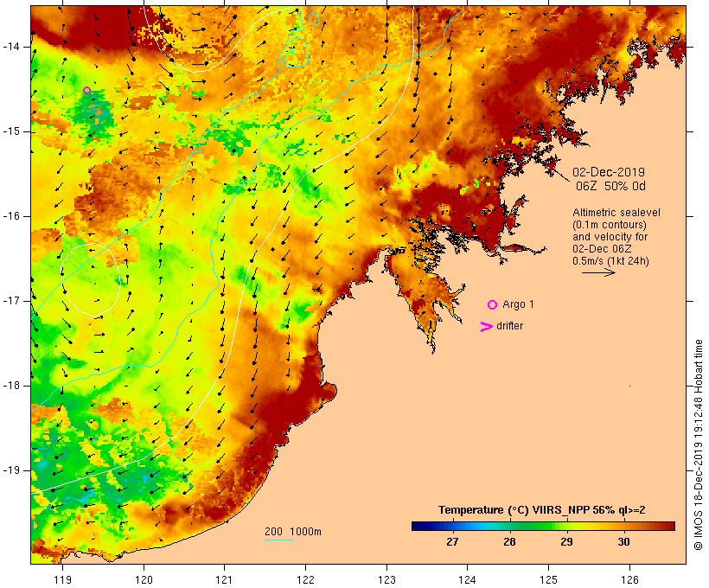Click the -18 latitude axis label
Viewport: 709px width, 588px height.
coord(11,386)
